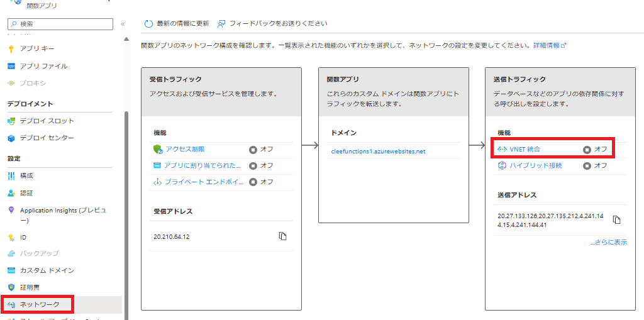The image size is (644, 320).
Task: Click the ドメイン label
Action: click(344, 133)
